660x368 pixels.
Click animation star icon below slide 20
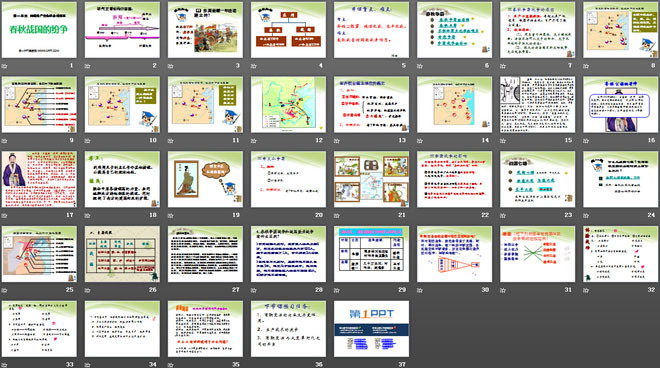(254, 216)
